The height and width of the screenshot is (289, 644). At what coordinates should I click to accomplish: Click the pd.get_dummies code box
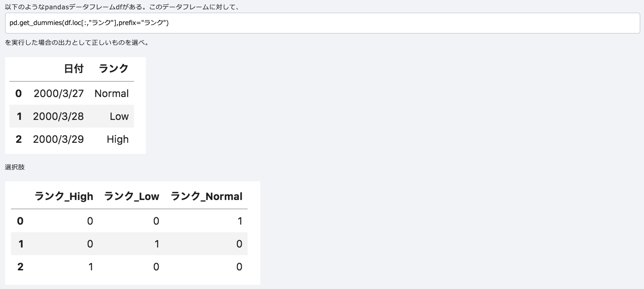coord(322,23)
